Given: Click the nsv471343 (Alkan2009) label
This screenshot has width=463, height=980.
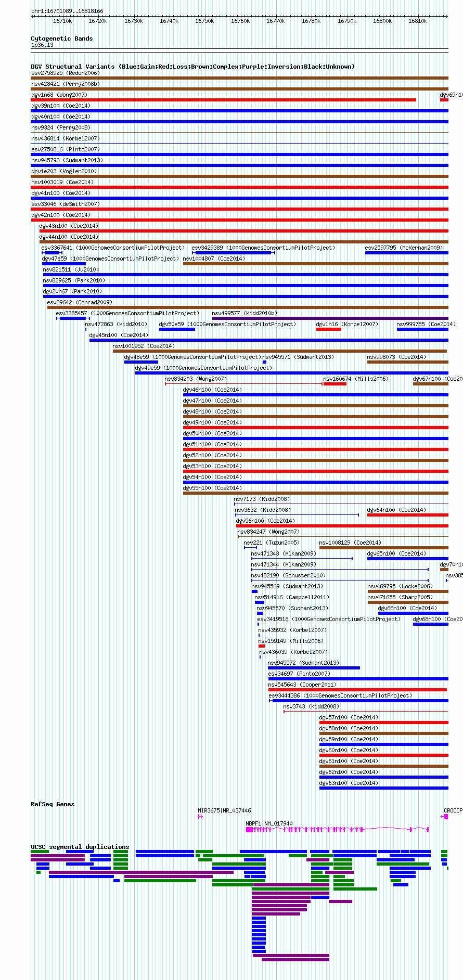Looking at the screenshot, I should pyautogui.click(x=284, y=553).
